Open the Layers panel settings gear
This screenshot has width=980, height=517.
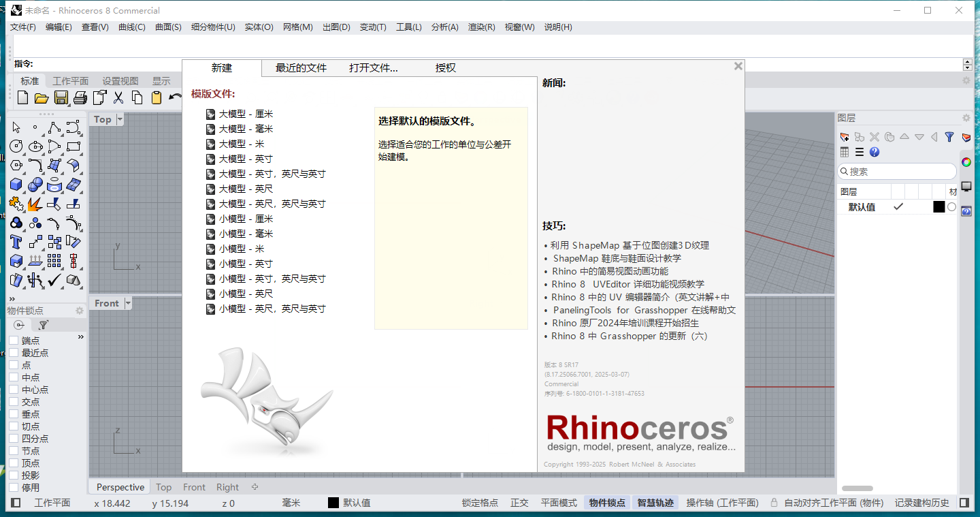(966, 118)
